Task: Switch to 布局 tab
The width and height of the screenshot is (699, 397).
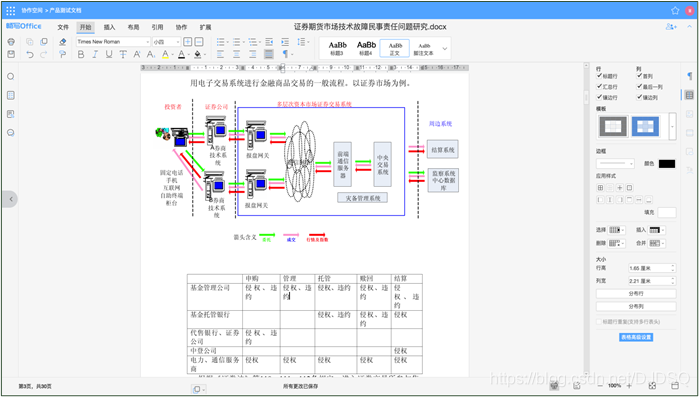Action: 133,27
